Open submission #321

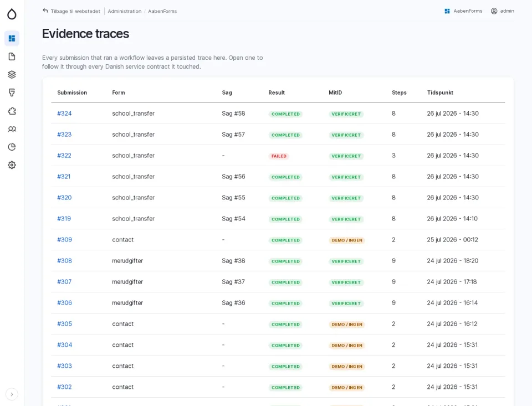(x=64, y=176)
